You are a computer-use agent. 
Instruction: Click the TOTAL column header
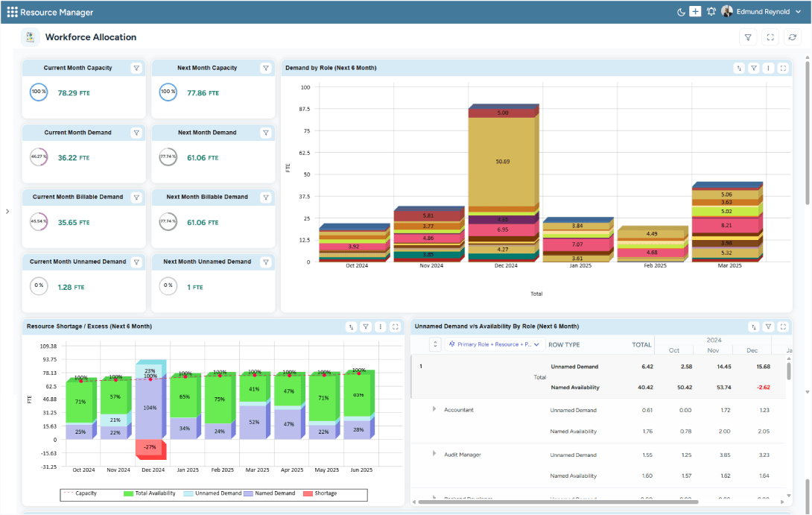point(641,344)
